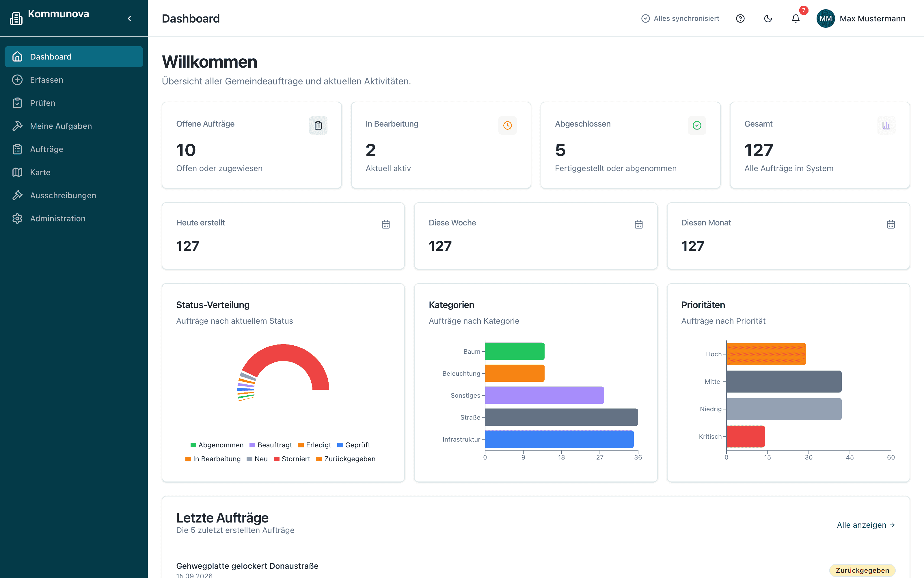Toggle the Beauftragt legend entry

pyautogui.click(x=271, y=445)
